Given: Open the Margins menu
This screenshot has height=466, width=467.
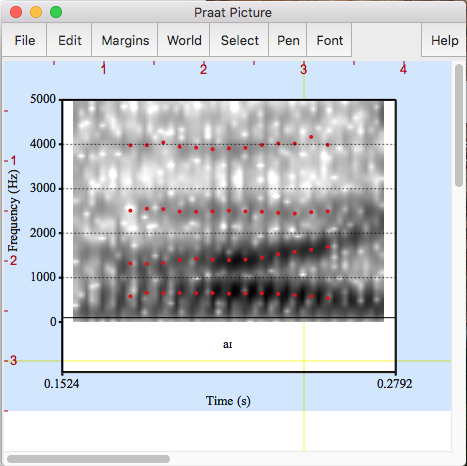Looking at the screenshot, I should click(125, 40).
